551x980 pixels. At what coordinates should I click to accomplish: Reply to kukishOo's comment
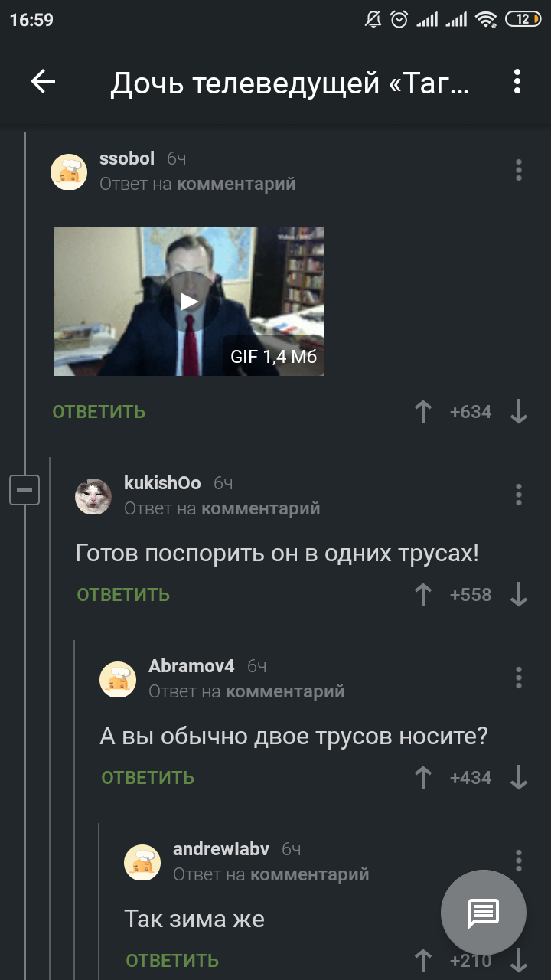(x=123, y=595)
